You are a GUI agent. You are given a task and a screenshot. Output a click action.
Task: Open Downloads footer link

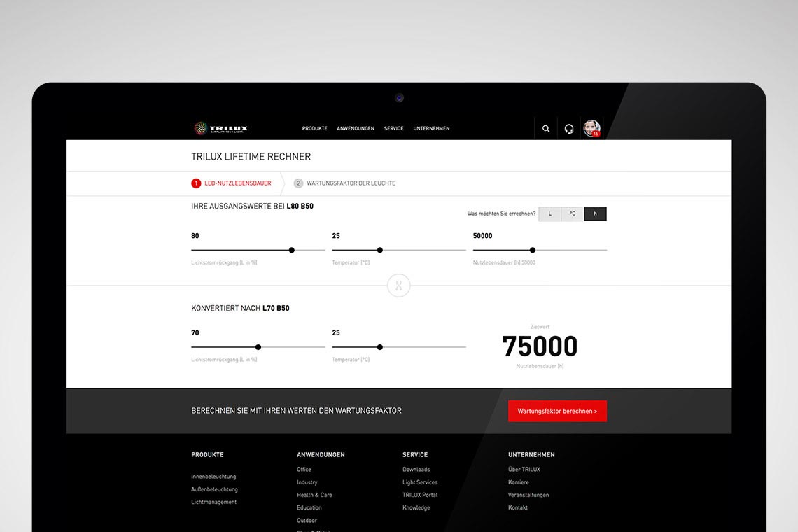click(416, 470)
